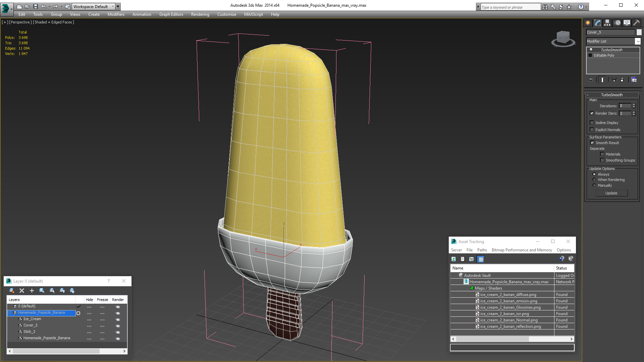Screen dimensions: 644x362
Task: Select Manually update option
Action: (x=594, y=185)
